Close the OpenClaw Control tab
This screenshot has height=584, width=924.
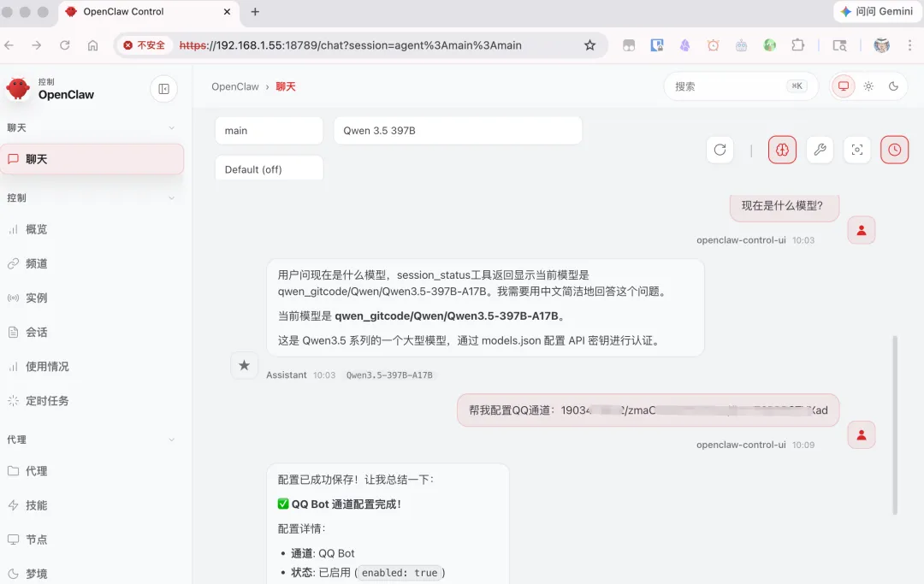(227, 12)
